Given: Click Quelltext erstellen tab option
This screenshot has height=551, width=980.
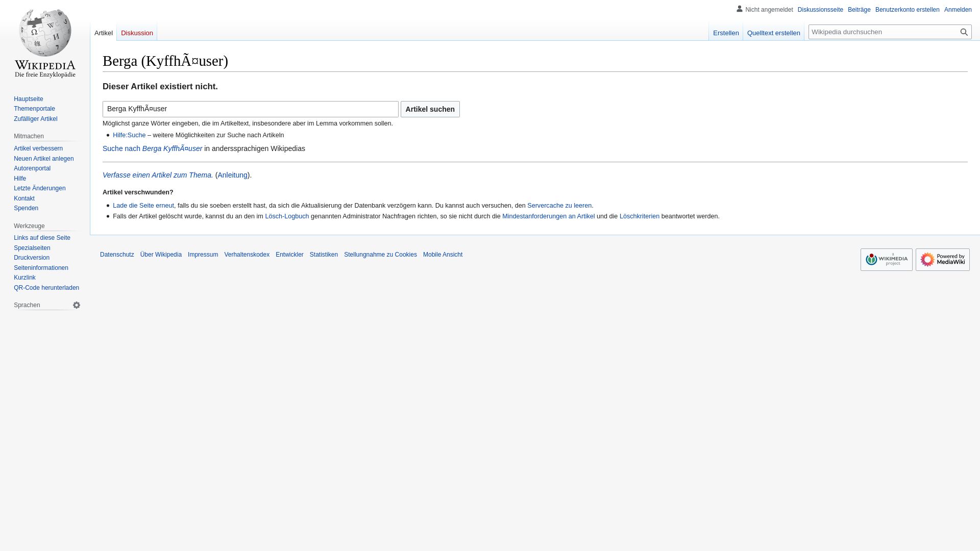Looking at the screenshot, I should 773,31.
